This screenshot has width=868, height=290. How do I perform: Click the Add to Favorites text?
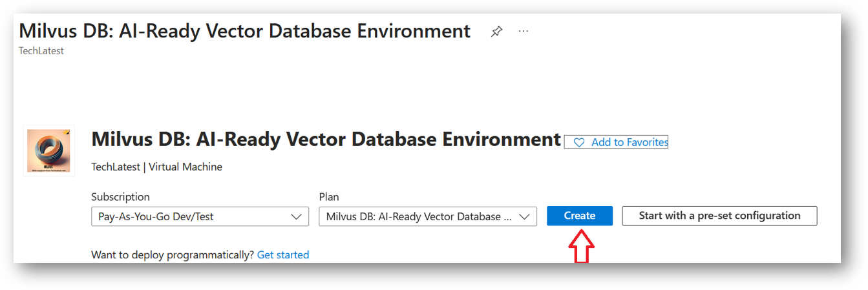point(630,142)
